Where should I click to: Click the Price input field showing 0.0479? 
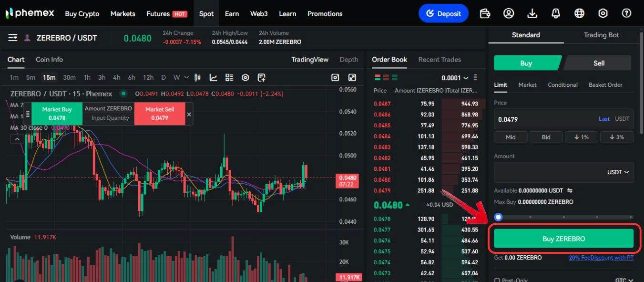tap(563, 119)
